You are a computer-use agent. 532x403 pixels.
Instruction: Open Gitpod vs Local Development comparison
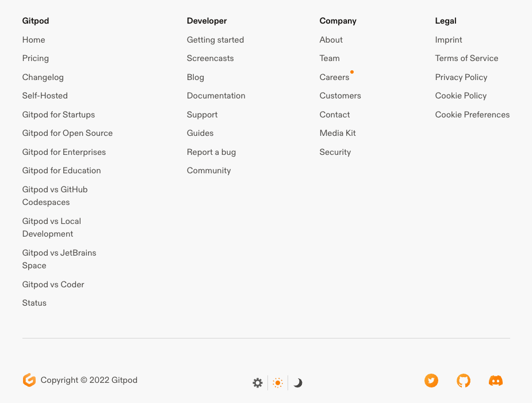pos(52,227)
